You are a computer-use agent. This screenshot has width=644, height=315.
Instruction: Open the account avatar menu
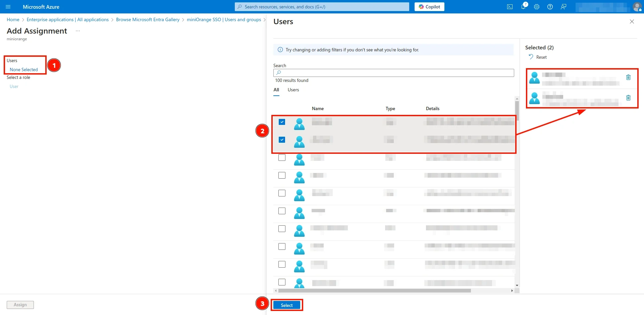point(637,7)
